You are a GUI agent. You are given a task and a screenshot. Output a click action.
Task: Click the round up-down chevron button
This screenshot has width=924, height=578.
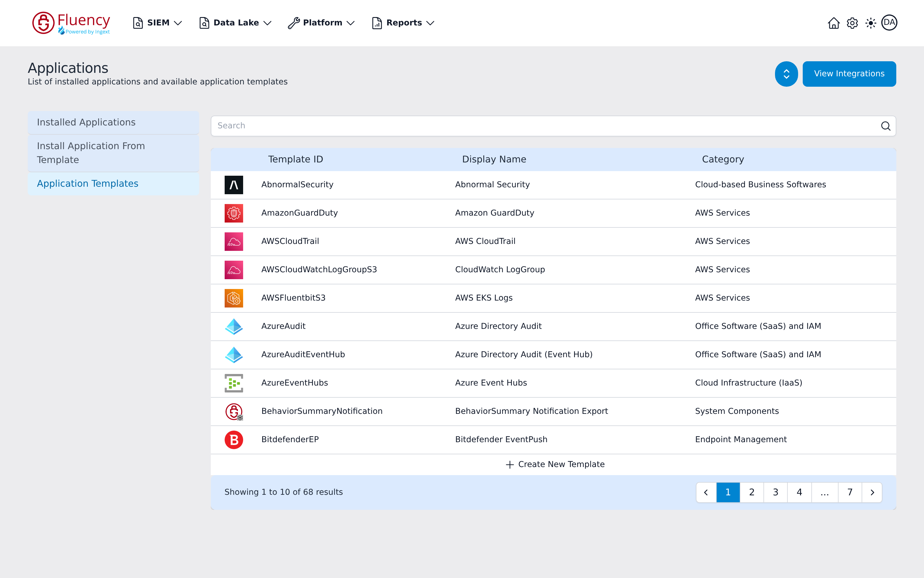click(x=786, y=74)
